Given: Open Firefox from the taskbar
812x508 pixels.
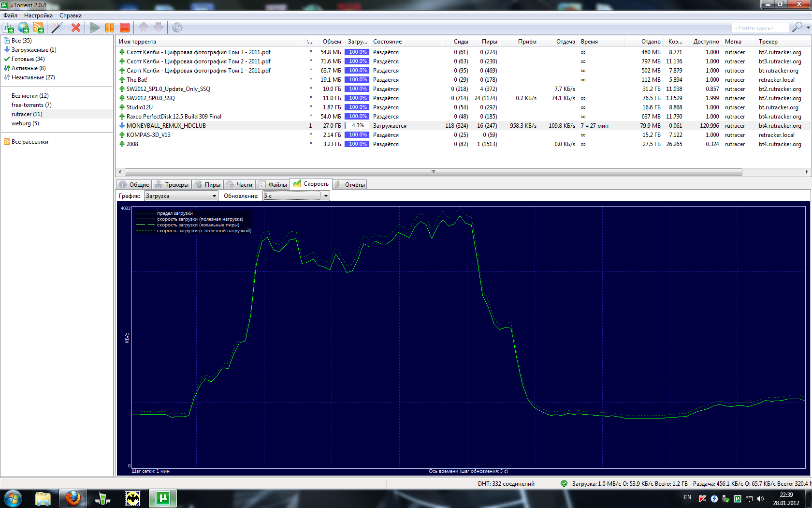Looking at the screenshot, I should click(x=73, y=498).
